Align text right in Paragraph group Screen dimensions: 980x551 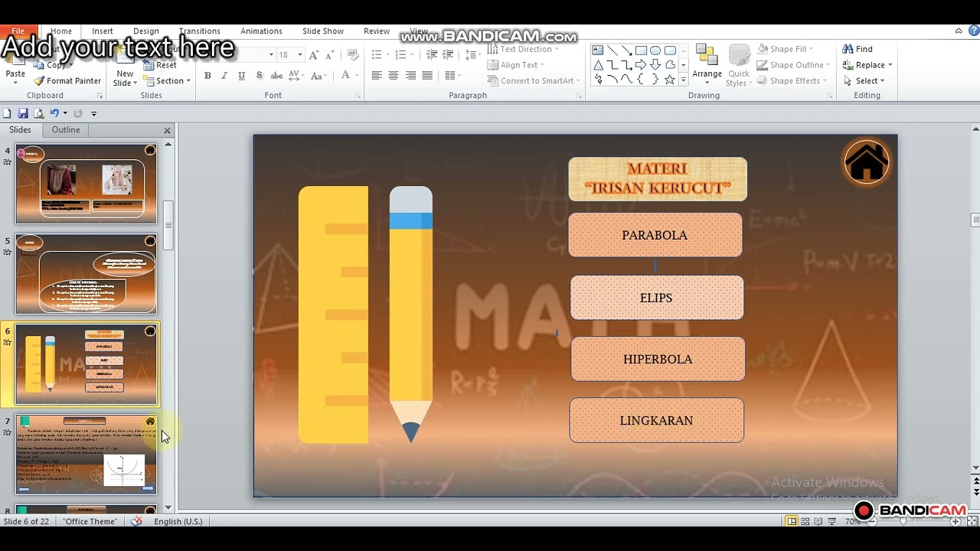pos(410,75)
